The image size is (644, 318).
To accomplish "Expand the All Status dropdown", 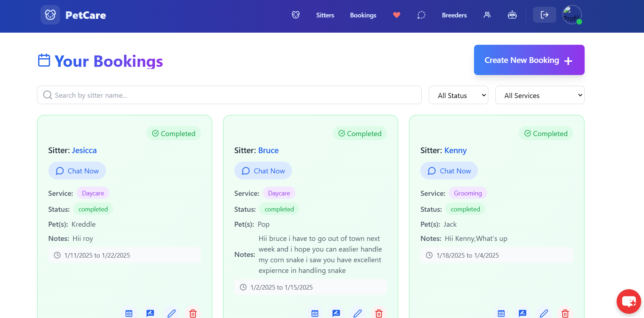I will pyautogui.click(x=458, y=95).
